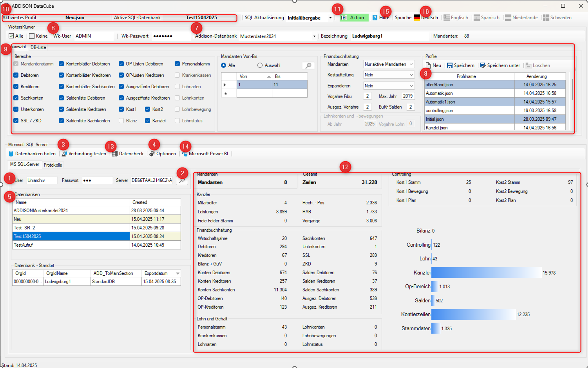Uncheck the Kost2 checkbox

tap(147, 109)
